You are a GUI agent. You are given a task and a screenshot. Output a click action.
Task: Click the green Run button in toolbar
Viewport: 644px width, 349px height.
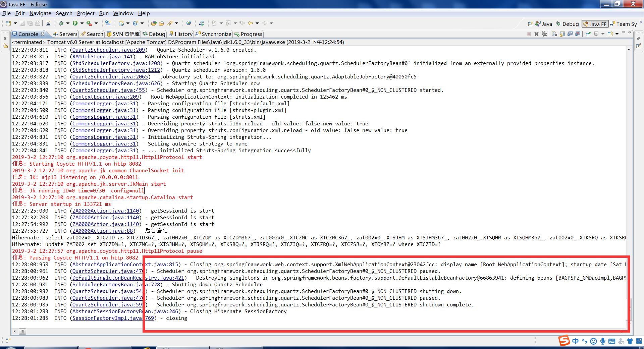pyautogui.click(x=75, y=23)
